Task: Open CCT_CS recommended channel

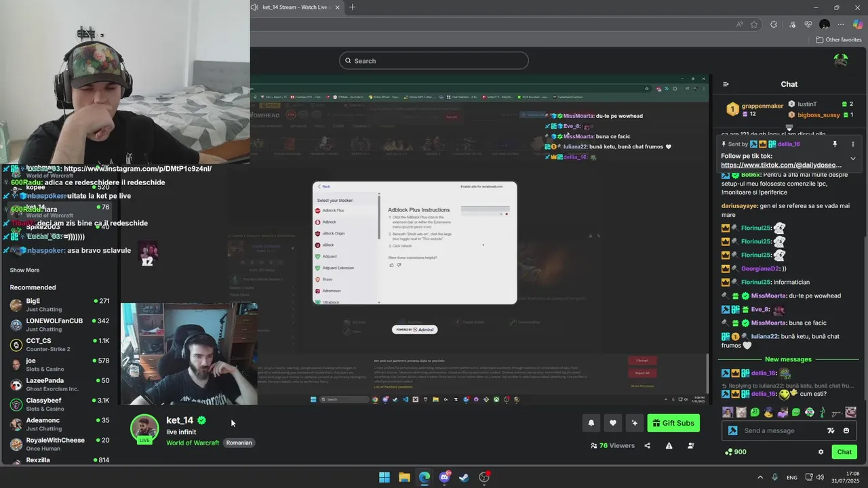Action: [60, 344]
